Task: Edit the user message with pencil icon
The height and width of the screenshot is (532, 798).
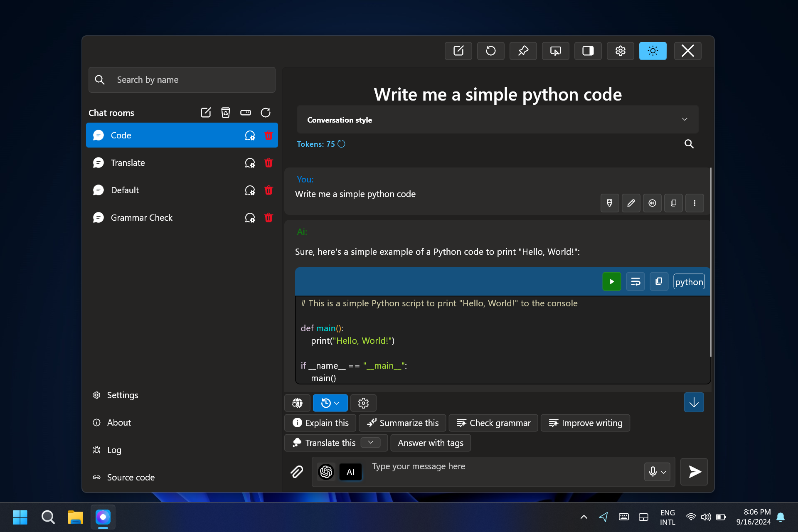Action: (631, 203)
